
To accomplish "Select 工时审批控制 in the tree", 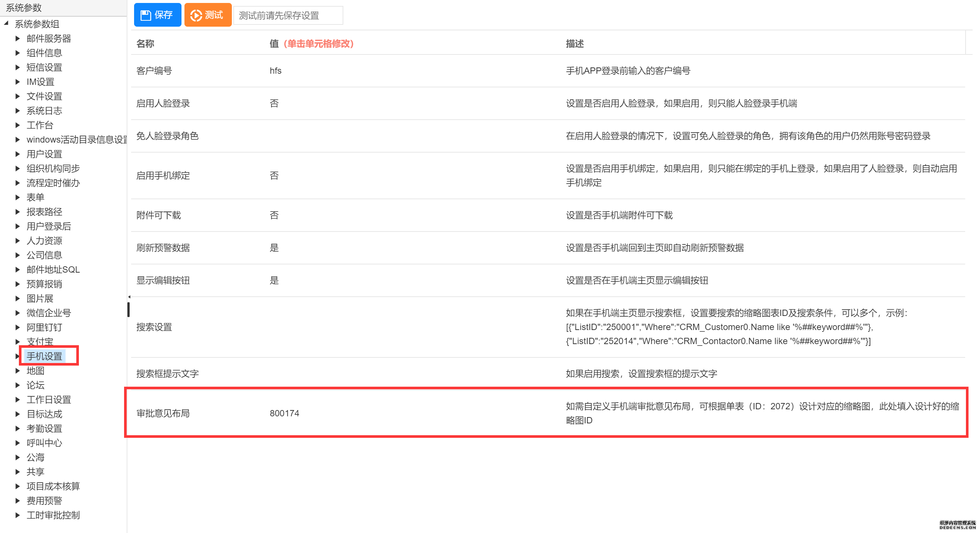I will (x=53, y=516).
